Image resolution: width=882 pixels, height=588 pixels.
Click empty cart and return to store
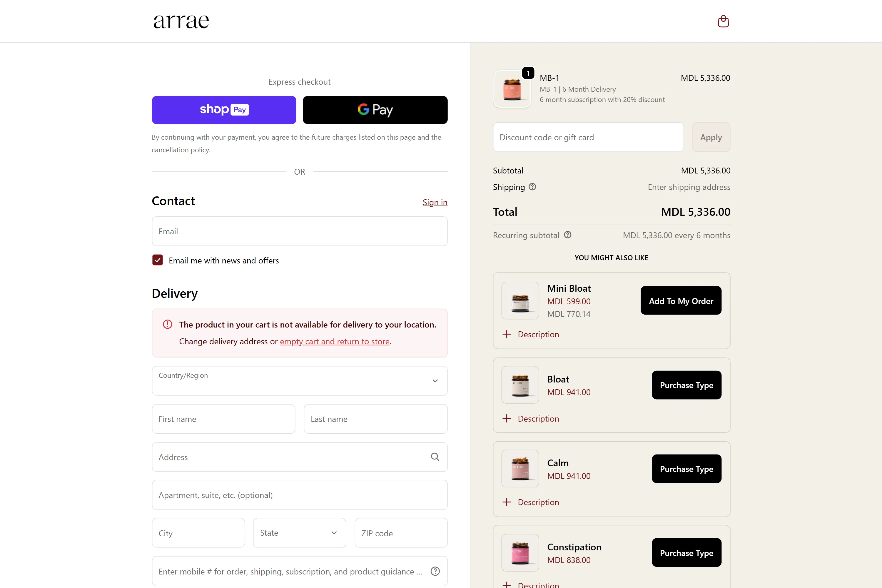coord(335,341)
